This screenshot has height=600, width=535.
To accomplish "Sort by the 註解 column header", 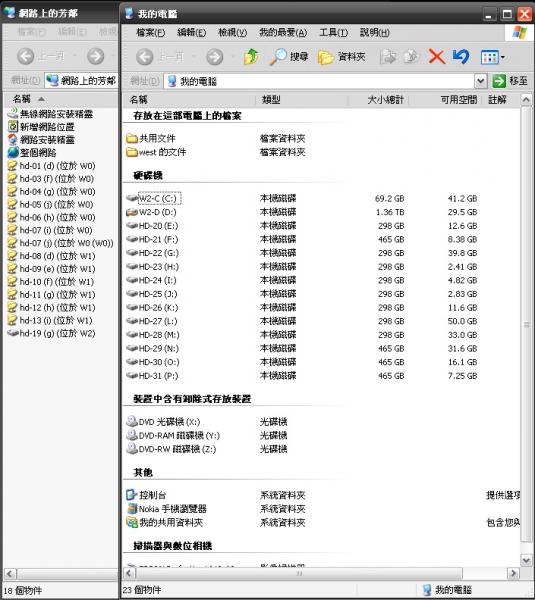I will click(501, 100).
